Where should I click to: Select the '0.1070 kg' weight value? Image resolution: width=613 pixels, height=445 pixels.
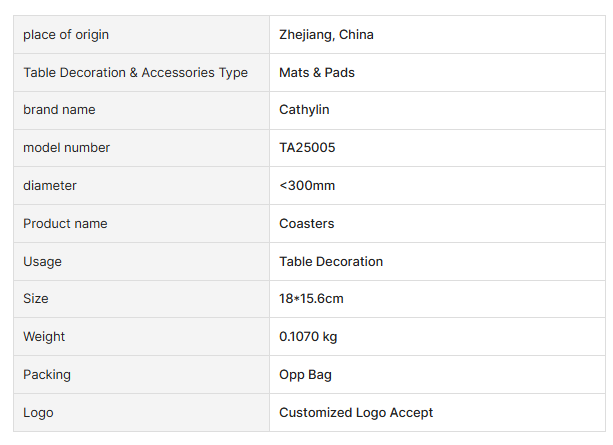coord(308,337)
